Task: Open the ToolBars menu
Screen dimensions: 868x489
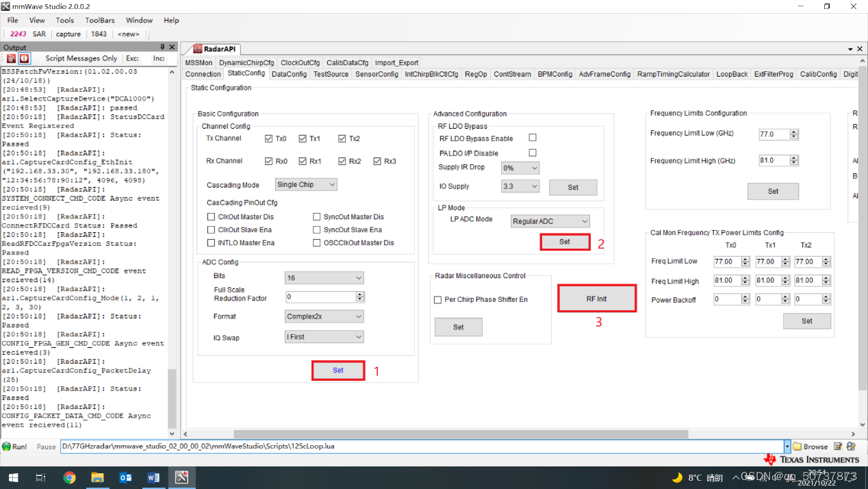Action: click(100, 21)
